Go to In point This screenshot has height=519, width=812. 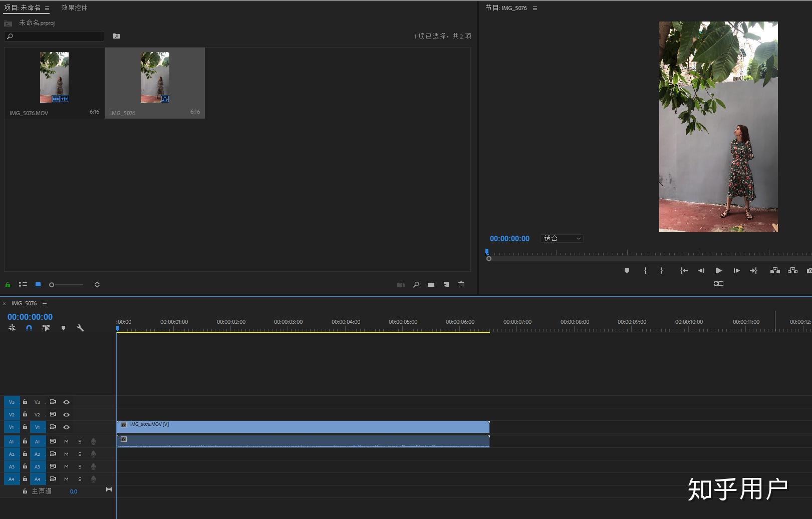684,271
